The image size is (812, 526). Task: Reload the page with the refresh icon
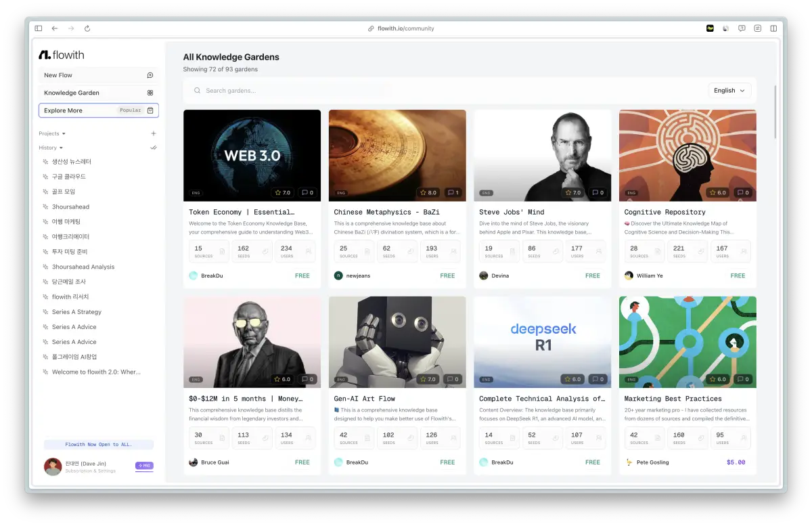click(x=87, y=28)
